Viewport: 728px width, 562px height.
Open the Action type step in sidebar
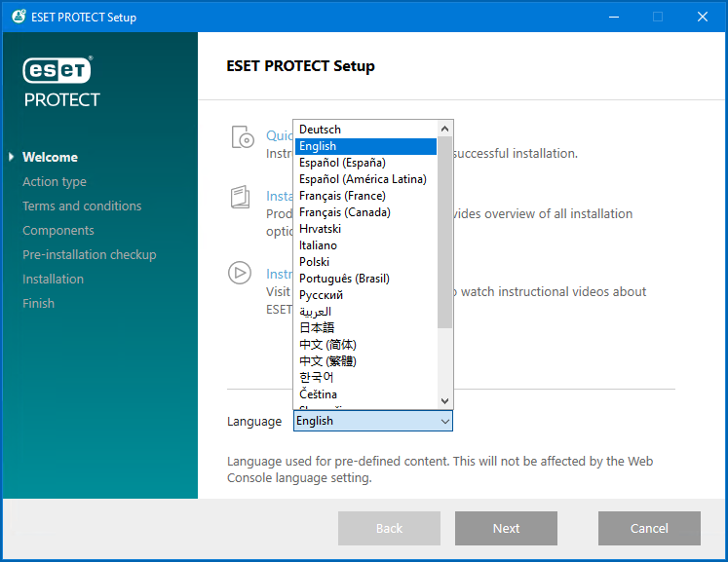coord(55,182)
